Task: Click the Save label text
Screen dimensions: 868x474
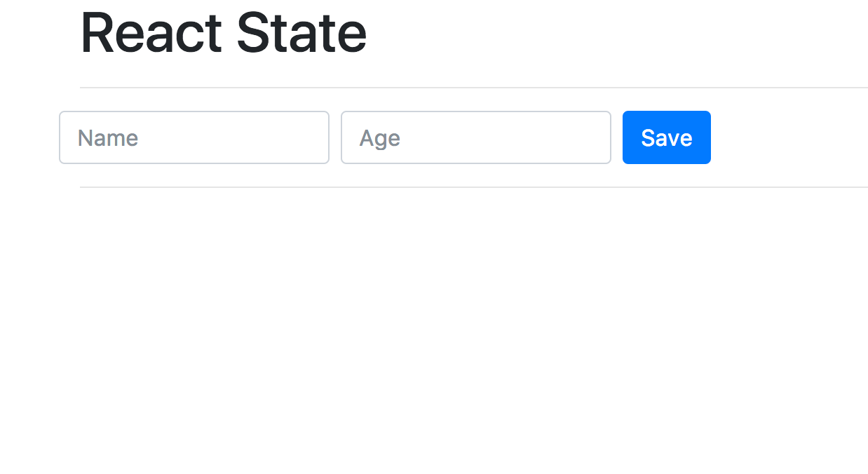Action: coord(666,138)
